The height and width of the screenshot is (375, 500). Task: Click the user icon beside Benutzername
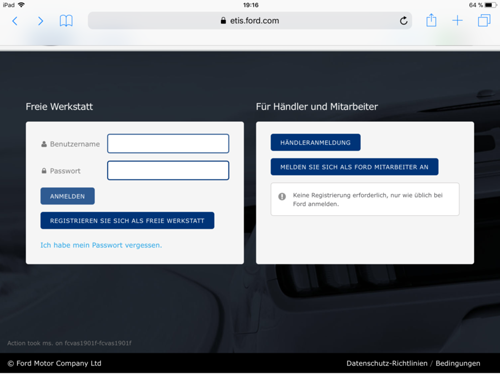tap(44, 144)
